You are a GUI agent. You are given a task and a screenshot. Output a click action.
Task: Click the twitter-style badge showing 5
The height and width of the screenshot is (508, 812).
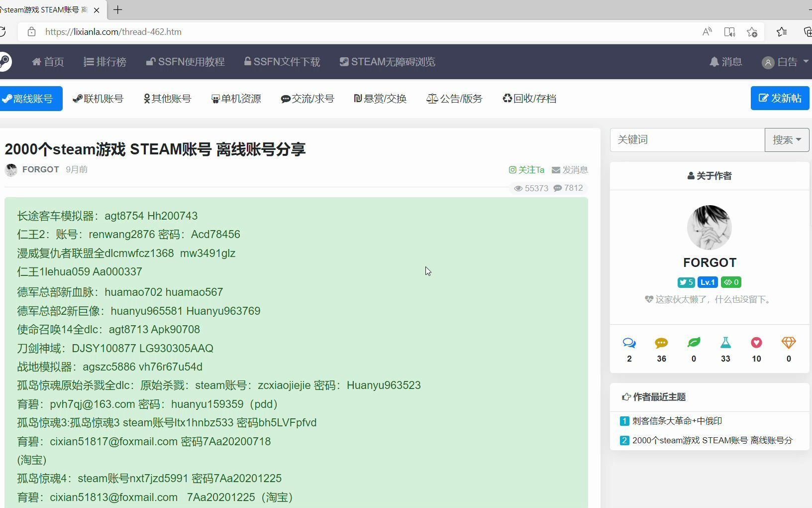pos(686,282)
